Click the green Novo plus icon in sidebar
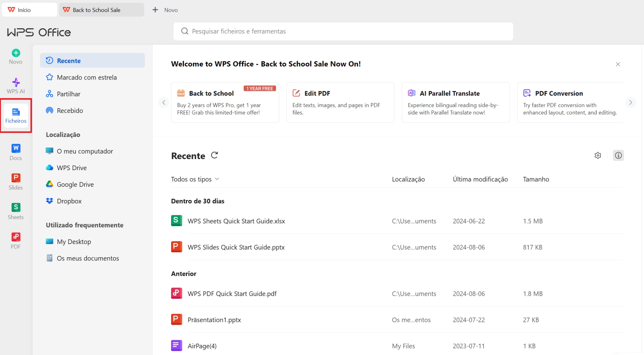The image size is (644, 355). [16, 53]
